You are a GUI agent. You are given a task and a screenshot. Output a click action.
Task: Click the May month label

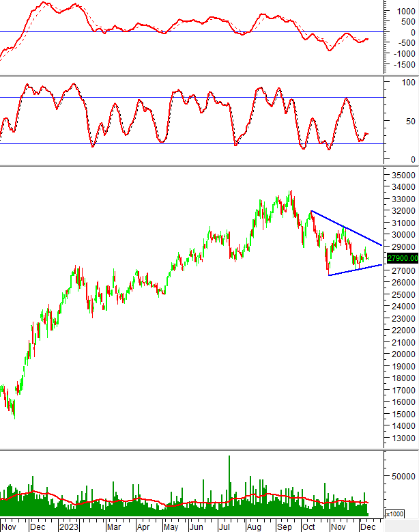pos(171,527)
